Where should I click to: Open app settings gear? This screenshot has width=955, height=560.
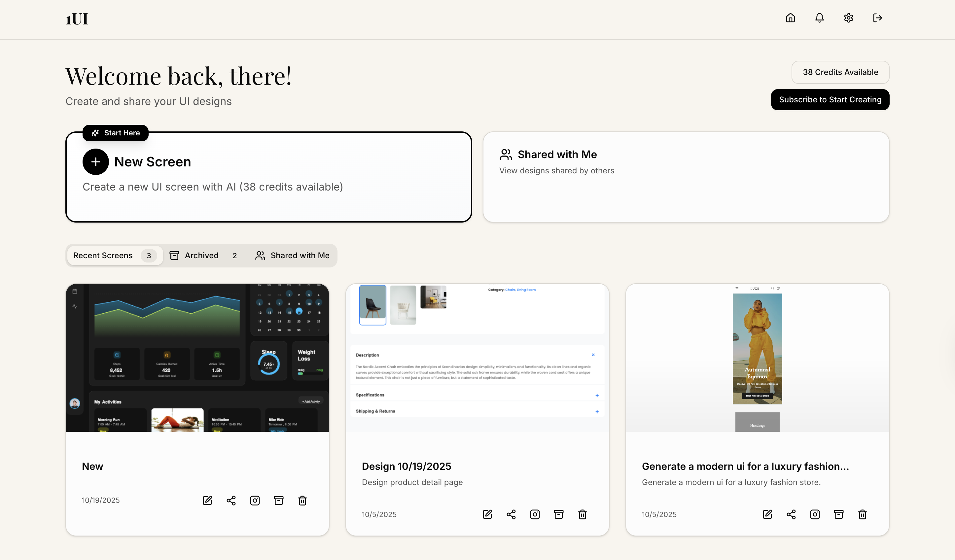pos(848,18)
